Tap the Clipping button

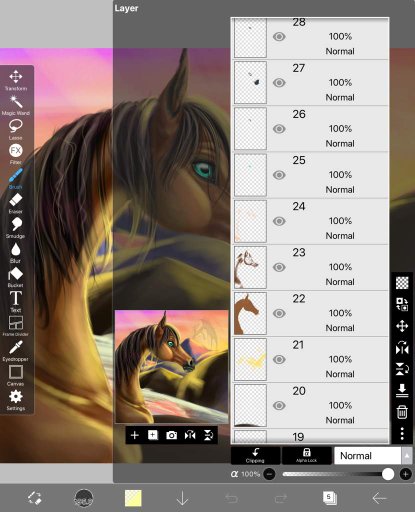coord(255,456)
